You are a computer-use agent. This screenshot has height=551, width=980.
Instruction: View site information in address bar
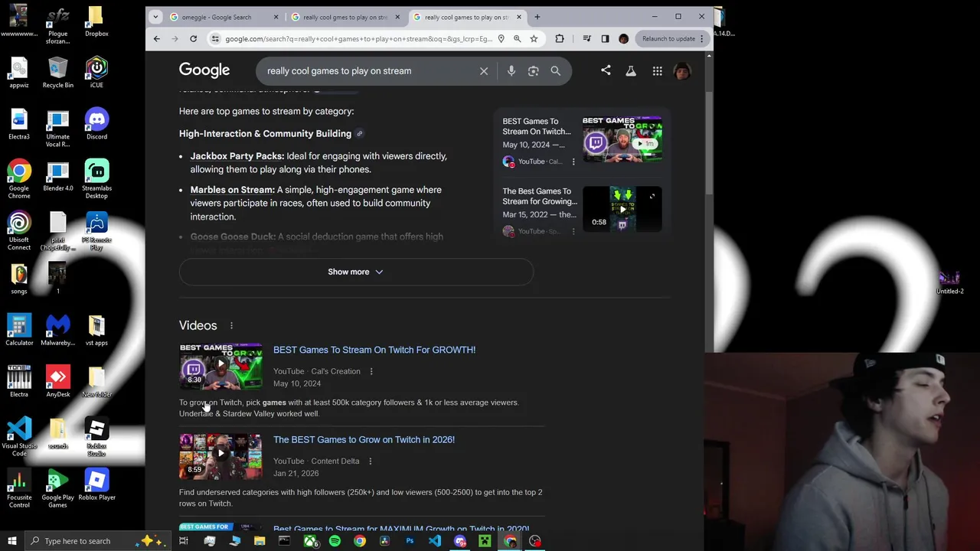point(216,38)
